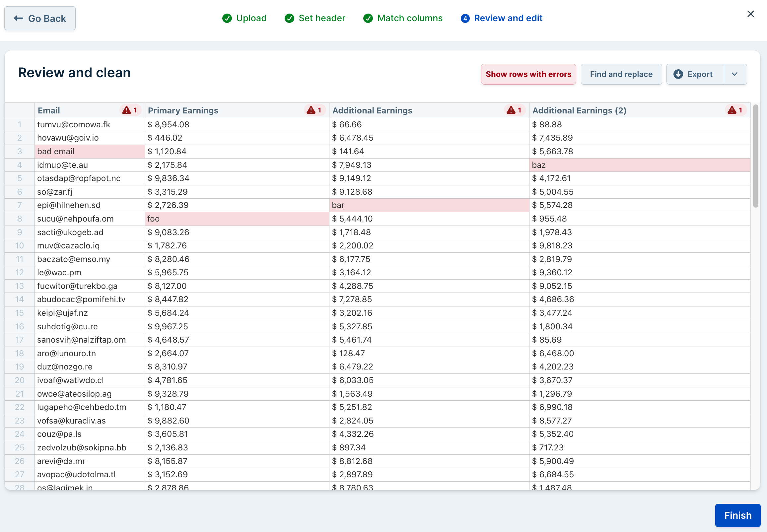Go to the Match columns step
Image resolution: width=767 pixels, height=532 pixels.
tap(409, 18)
